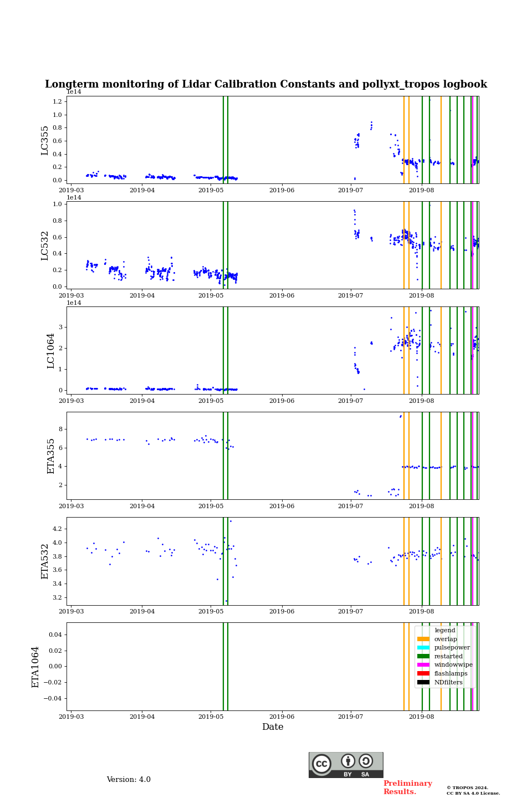Select the LC532 y-axis label
This screenshot has height=798, width=532.
[45, 245]
